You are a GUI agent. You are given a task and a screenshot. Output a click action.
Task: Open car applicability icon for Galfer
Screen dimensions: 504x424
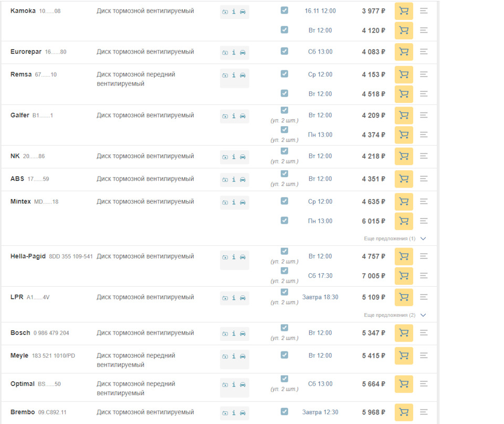pyautogui.click(x=243, y=116)
